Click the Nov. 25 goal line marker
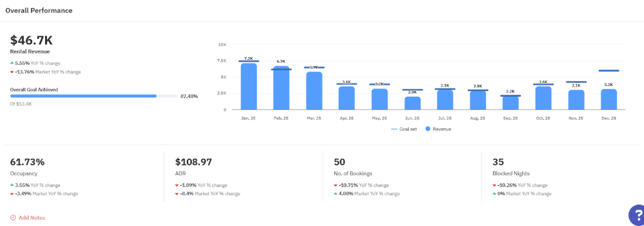644x226 pixels. point(576,82)
